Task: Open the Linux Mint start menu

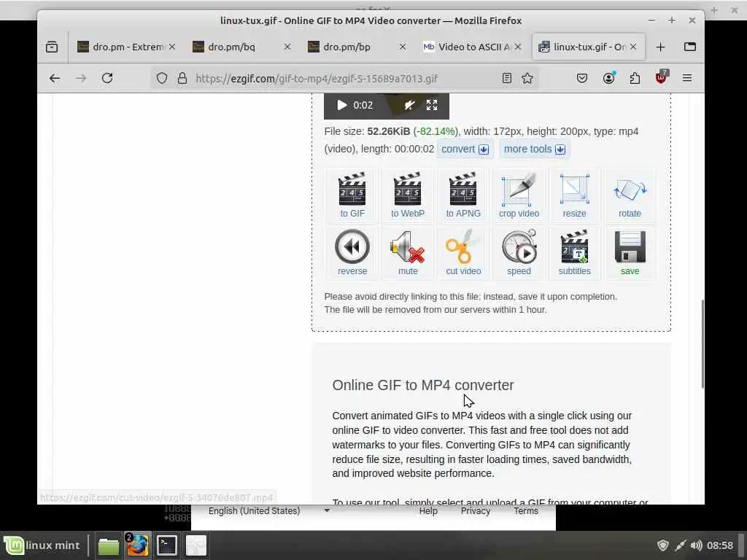Action: coord(43,545)
